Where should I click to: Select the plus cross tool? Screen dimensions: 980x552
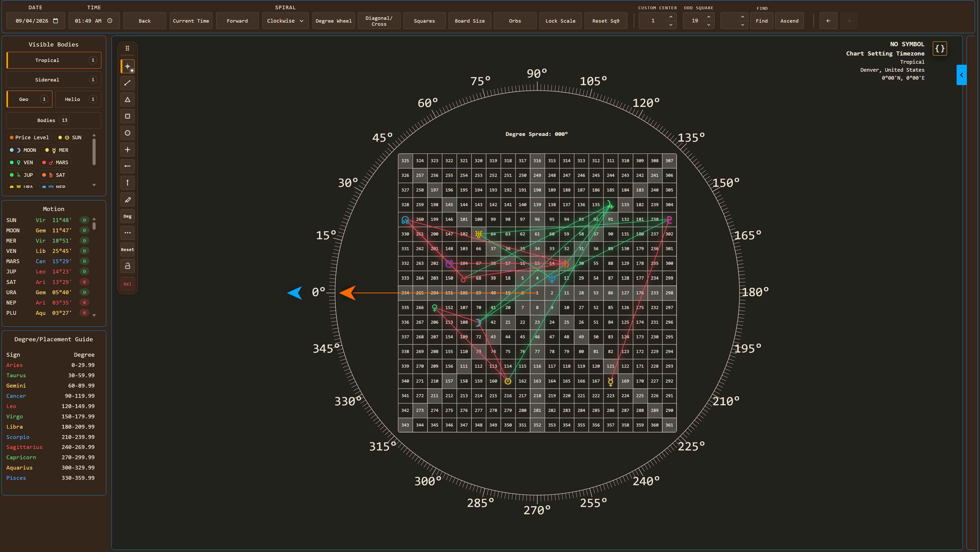click(128, 150)
